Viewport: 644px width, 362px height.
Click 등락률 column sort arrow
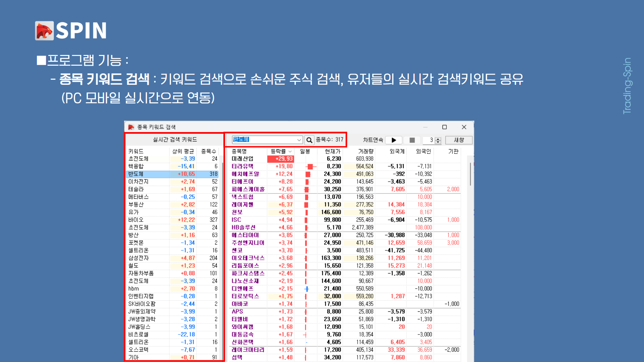290,152
